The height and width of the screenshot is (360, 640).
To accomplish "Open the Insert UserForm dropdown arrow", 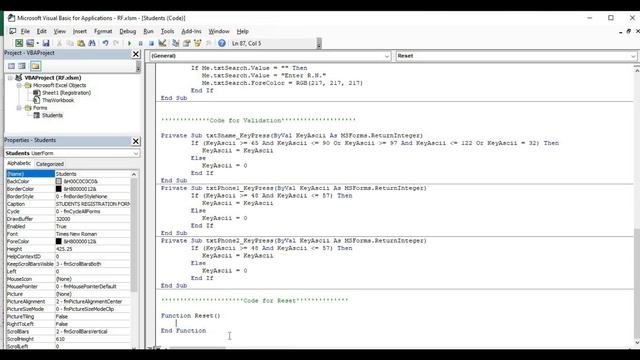I will click(37, 43).
